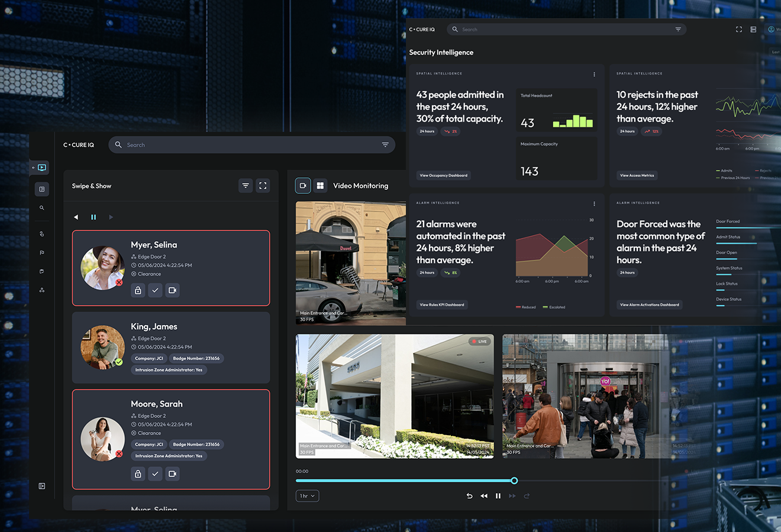
Task: Open options menu on alarms automated card
Action: coord(594,204)
